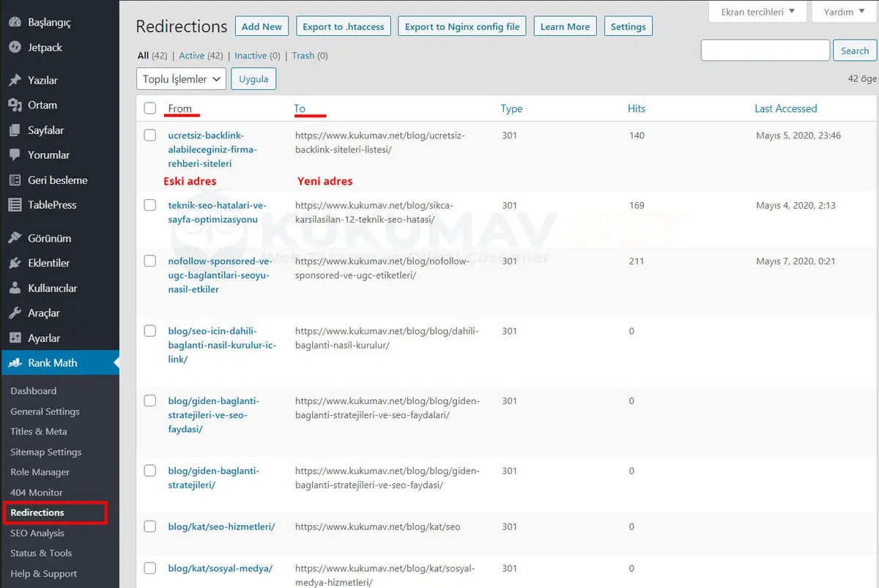The height and width of the screenshot is (588, 879).
Task: Click the Ortam media icon
Action: (x=15, y=105)
